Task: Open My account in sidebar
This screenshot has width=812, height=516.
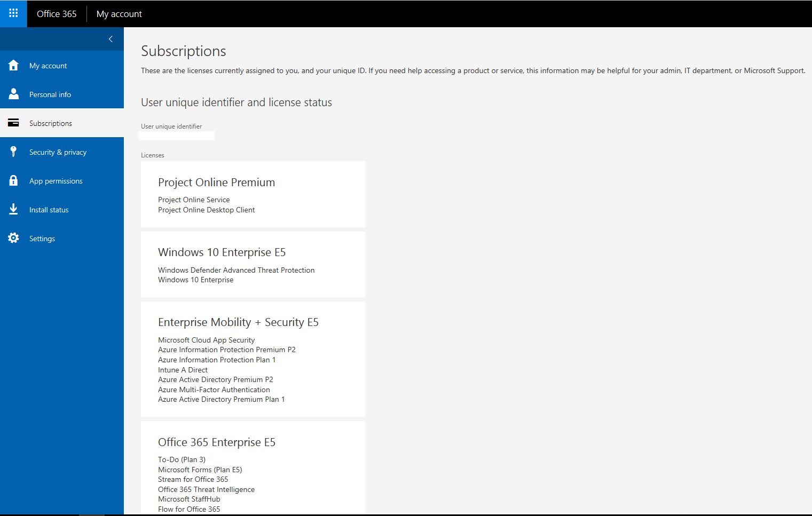Action: tap(62, 65)
